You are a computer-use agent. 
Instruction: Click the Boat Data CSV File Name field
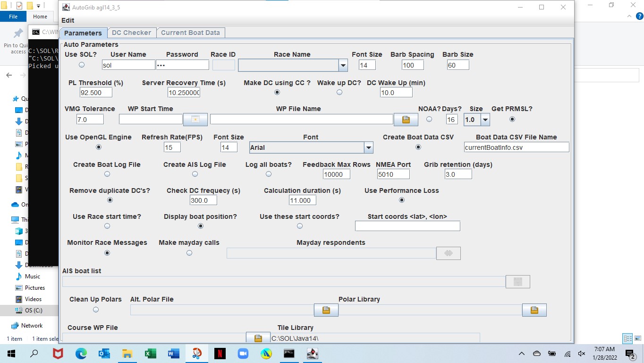pyautogui.click(x=516, y=147)
